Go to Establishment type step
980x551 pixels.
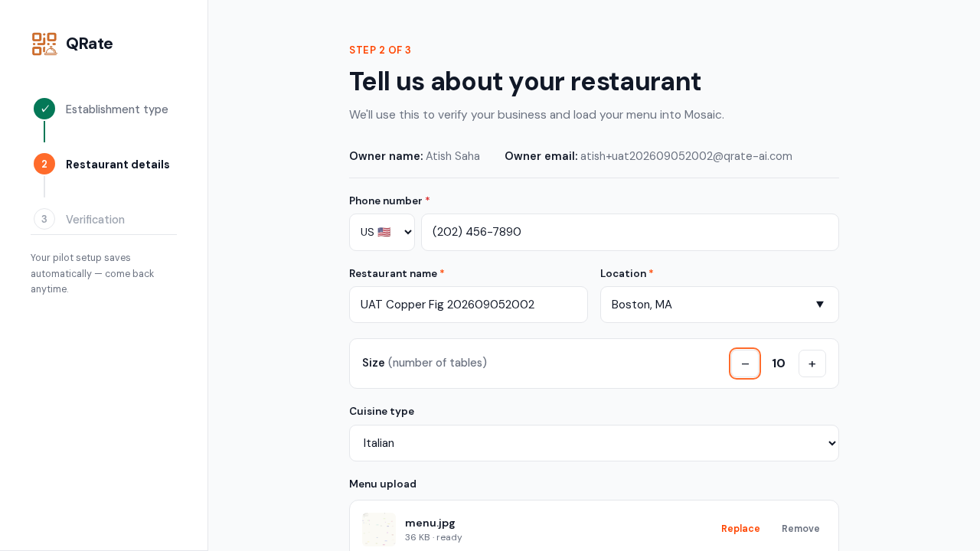(x=117, y=109)
